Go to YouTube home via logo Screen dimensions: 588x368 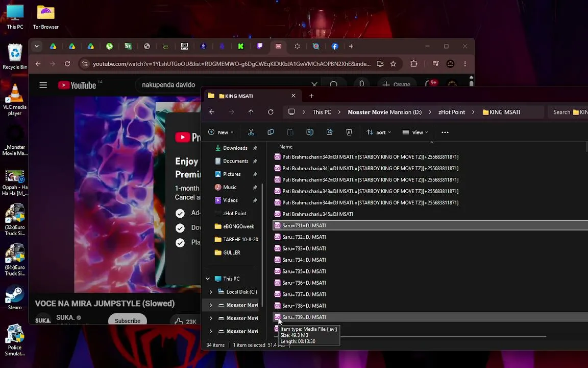77,85
